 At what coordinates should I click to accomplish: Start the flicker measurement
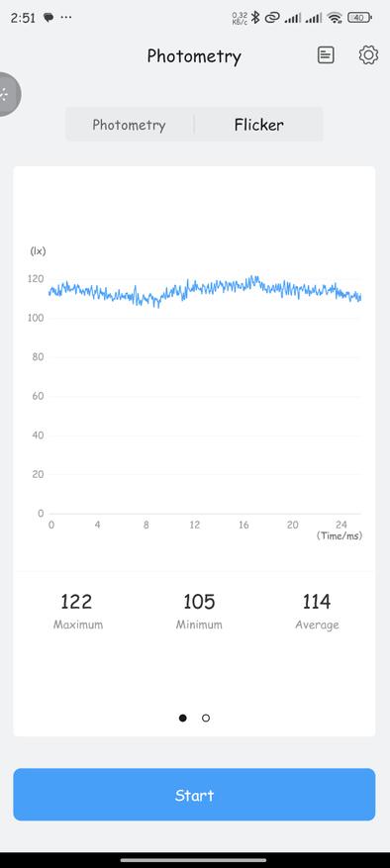click(x=194, y=795)
